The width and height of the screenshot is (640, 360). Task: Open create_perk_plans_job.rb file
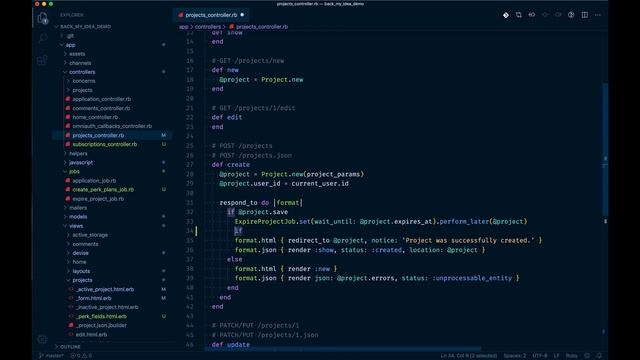[103, 190]
